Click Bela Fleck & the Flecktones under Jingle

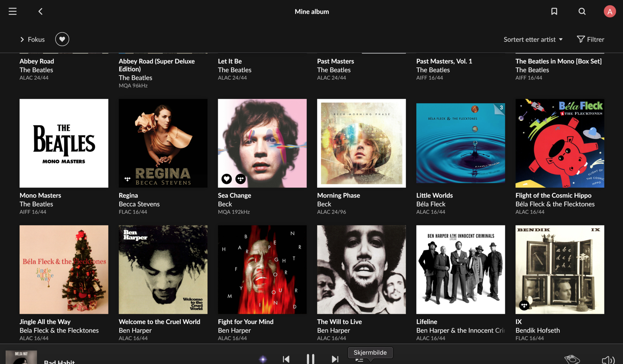point(59,331)
